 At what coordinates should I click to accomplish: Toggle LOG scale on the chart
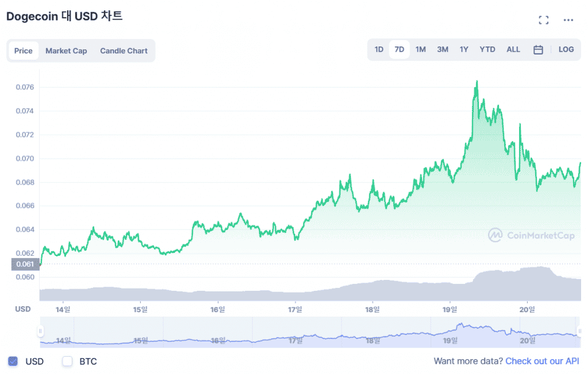pos(566,49)
